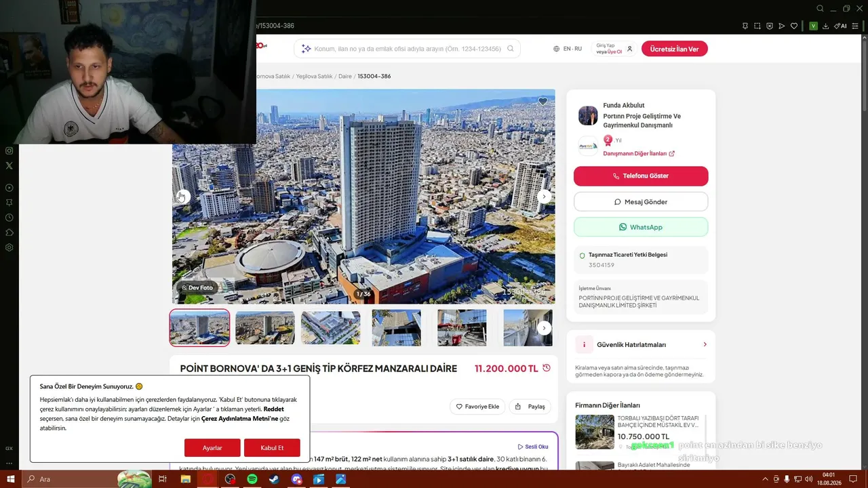Viewport: 868px width, 488px height.
Task: Open Steam from the taskbar
Action: [274, 479]
